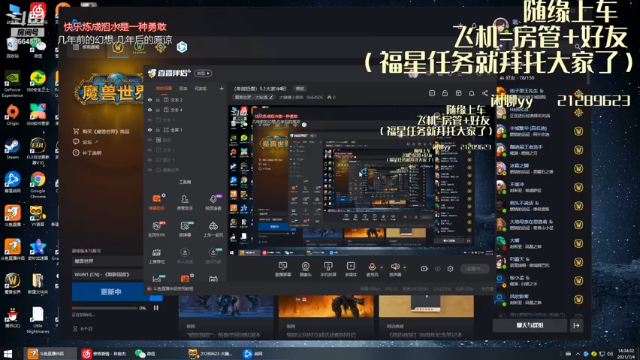
Task: Click the Battle.net update progress bar
Action: (x=104, y=308)
